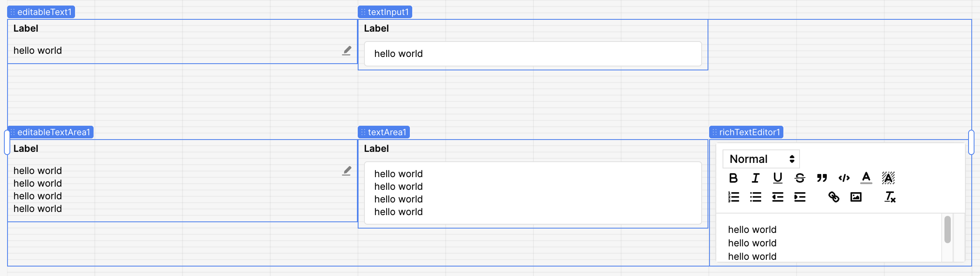Click the pencil icon on editableText1

coord(347,51)
